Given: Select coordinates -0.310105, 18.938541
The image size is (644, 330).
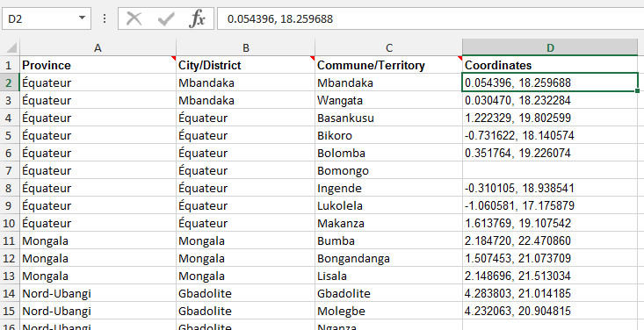Looking at the screenshot, I should click(550, 188).
